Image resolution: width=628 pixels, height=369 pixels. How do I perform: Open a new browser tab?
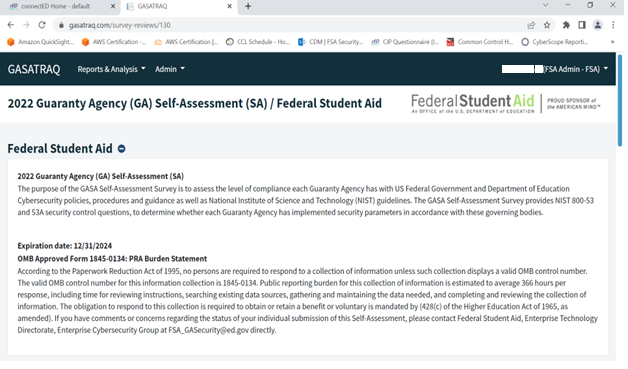[248, 6]
